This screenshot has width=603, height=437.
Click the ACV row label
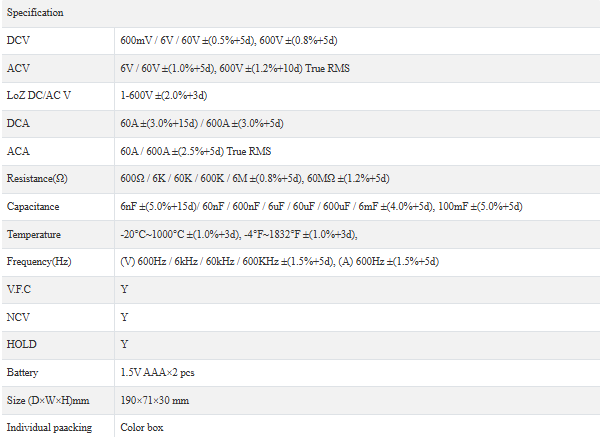18,68
